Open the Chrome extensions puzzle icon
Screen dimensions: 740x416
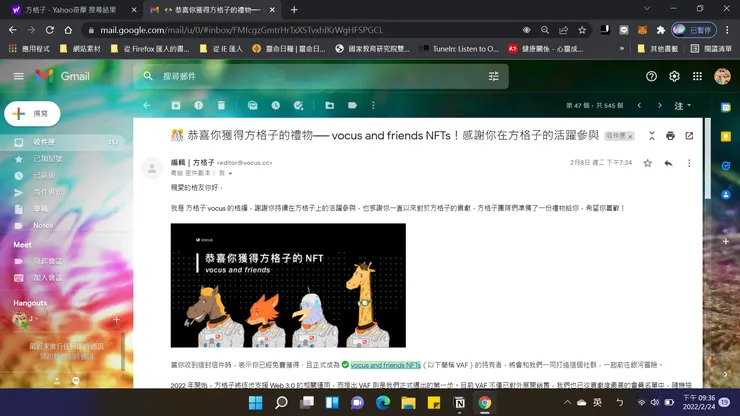click(661, 30)
